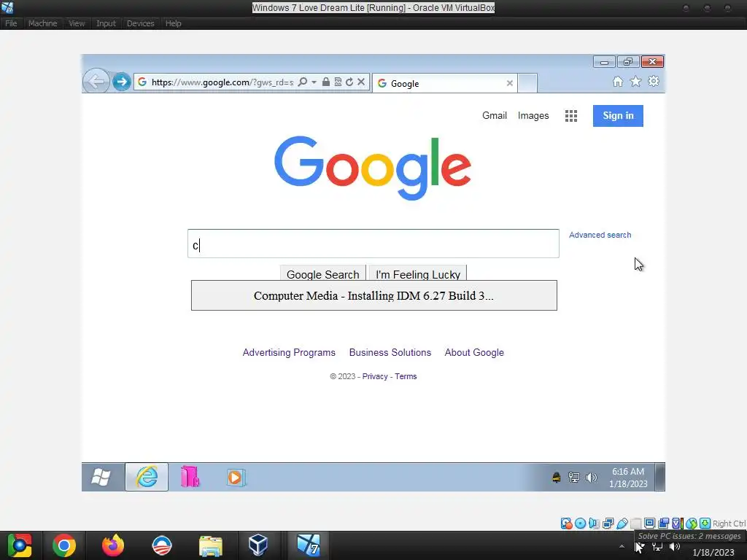The width and height of the screenshot is (747, 560).
Task: Open the About Google link
Action: [x=474, y=352]
